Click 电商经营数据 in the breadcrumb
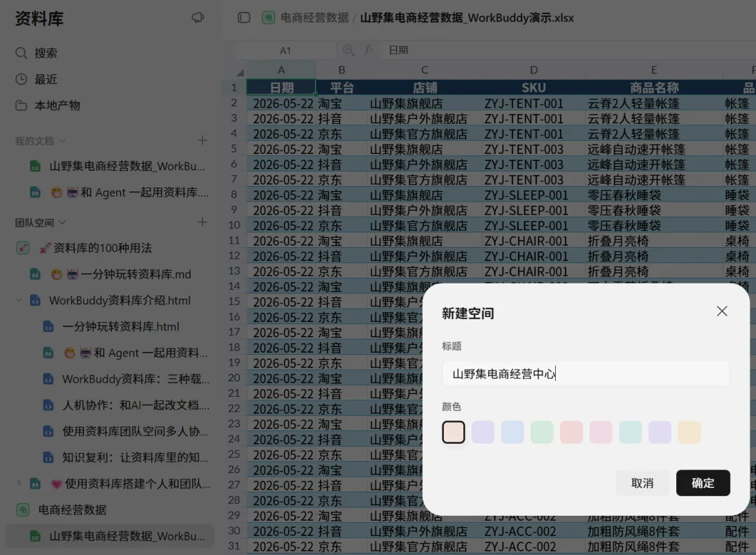Image resolution: width=756 pixels, height=555 pixels. pyautogui.click(x=314, y=17)
